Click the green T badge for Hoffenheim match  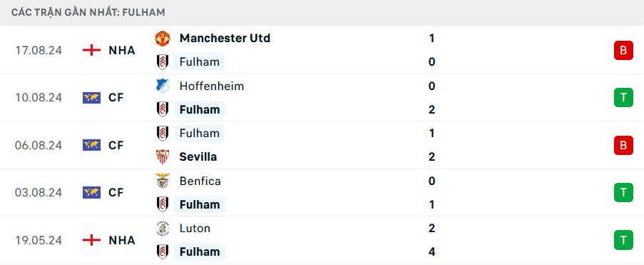pos(623,98)
